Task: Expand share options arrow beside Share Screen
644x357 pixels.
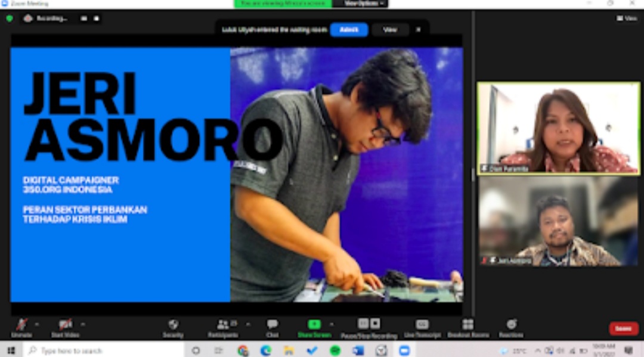Action: (332, 325)
